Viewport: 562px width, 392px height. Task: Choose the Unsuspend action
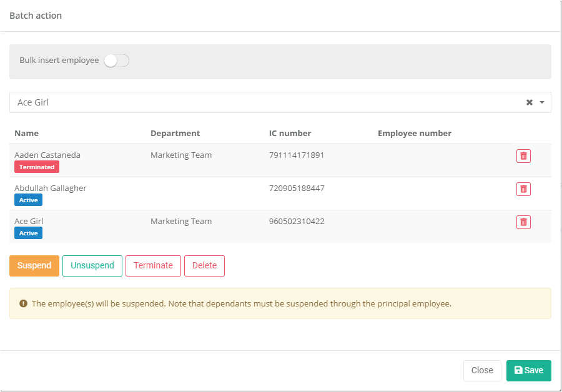pos(92,265)
